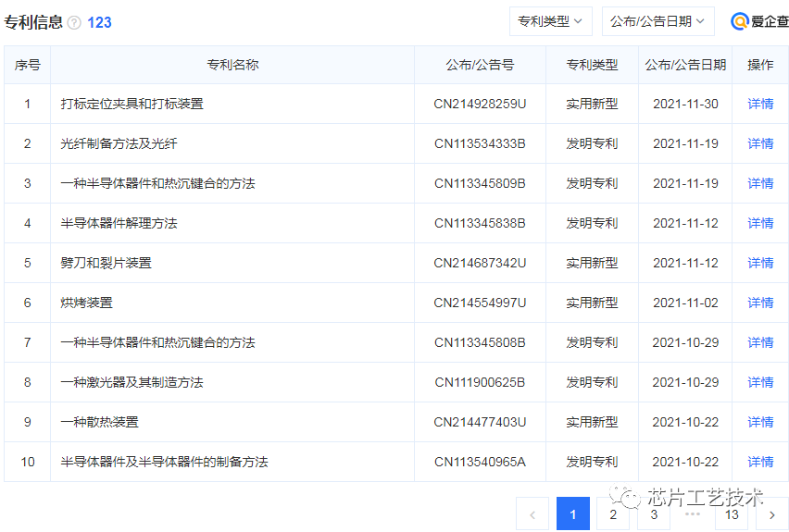Image resolution: width=789 pixels, height=532 pixels.
Task: Click the pagination ellipsis to skip pages
Action: click(x=693, y=514)
